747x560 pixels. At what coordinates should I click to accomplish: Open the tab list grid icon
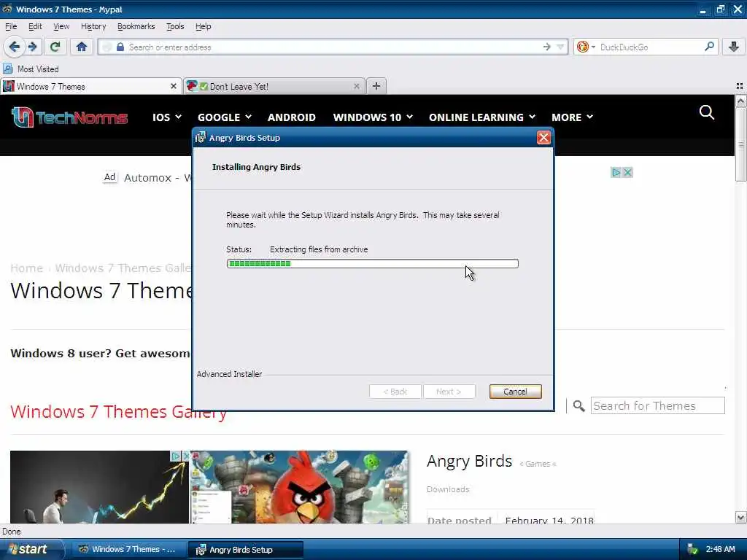[739, 86]
